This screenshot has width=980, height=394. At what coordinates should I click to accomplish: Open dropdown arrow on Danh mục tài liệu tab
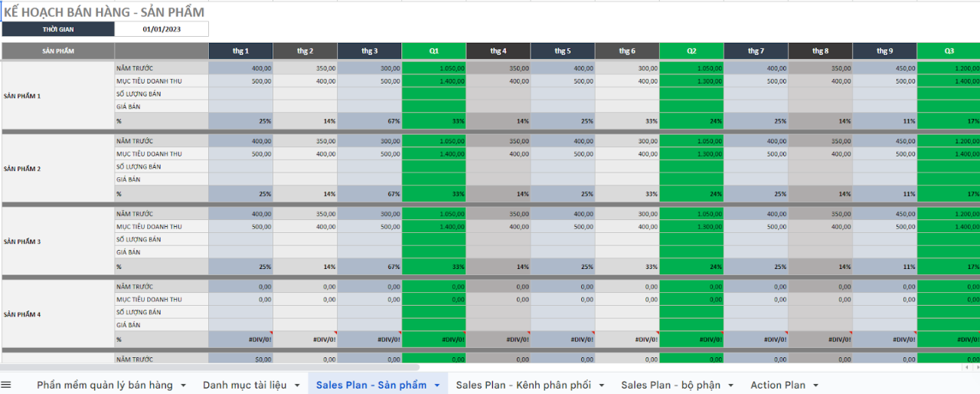(297, 386)
